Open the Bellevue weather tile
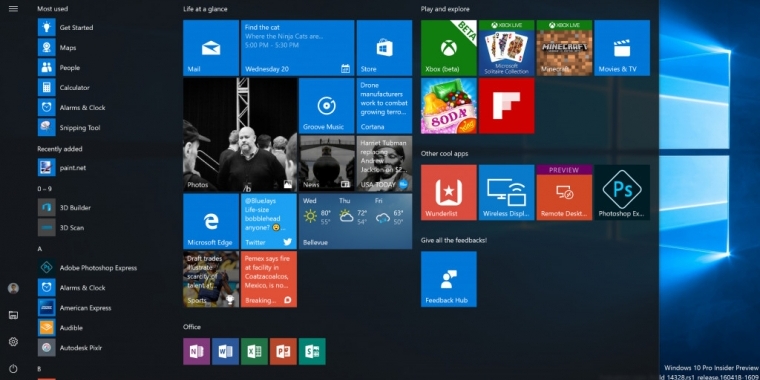This screenshot has width=760, height=380. pos(355,221)
